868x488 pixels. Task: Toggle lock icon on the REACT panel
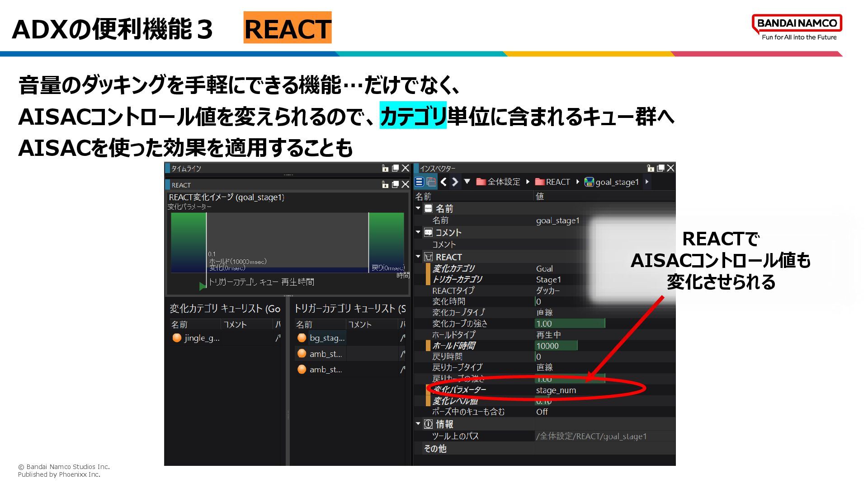385,184
